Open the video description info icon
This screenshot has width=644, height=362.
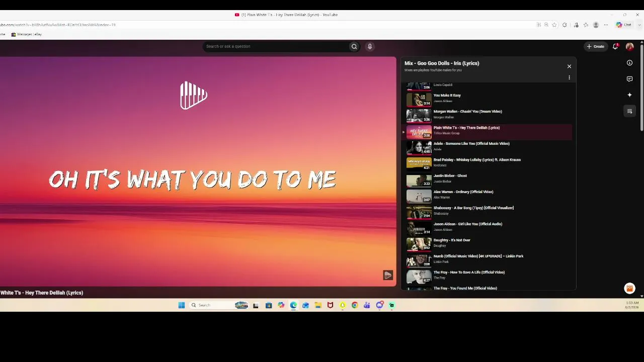pos(629,63)
